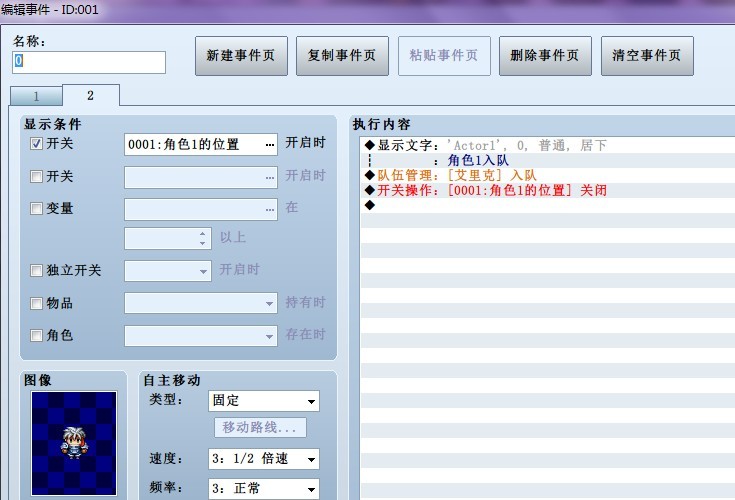Click the 清空事件页 button
The height and width of the screenshot is (500, 735).
[x=647, y=56]
